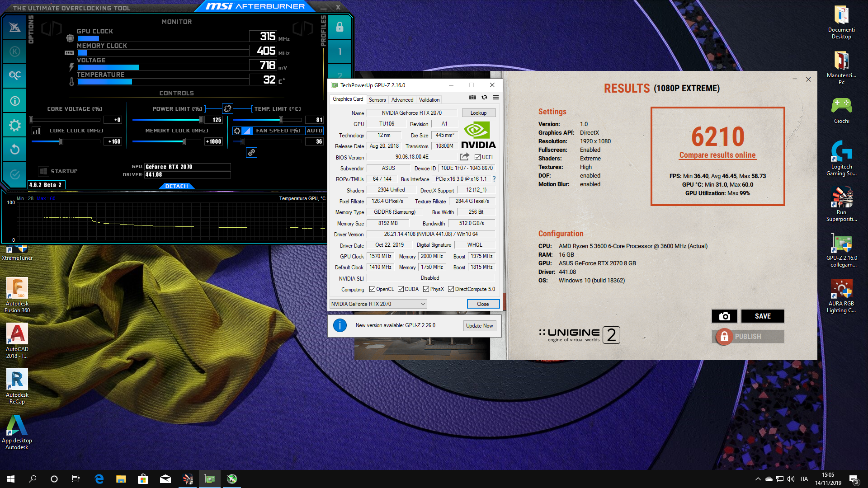Open Run Superposition desktop shortcut

click(841, 204)
